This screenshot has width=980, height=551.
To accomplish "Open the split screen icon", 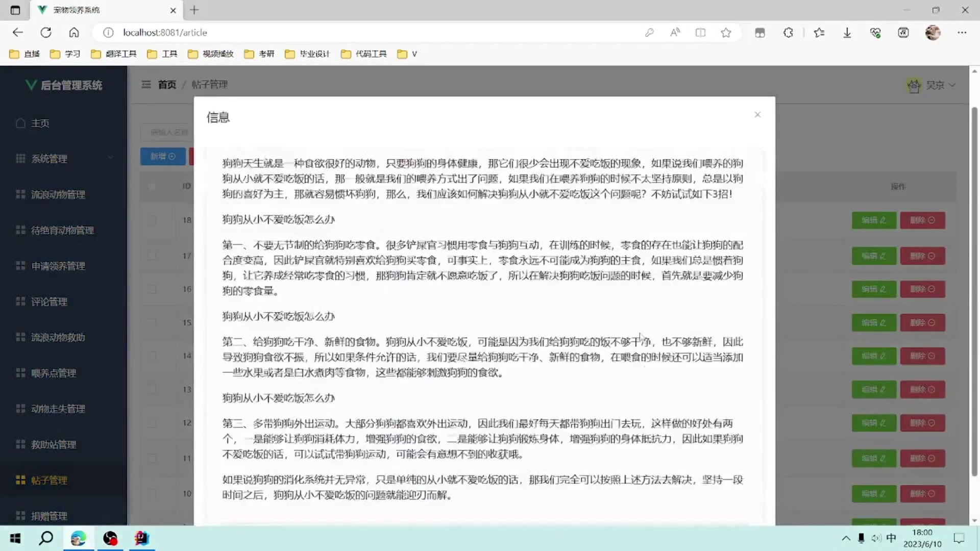I will [700, 33].
